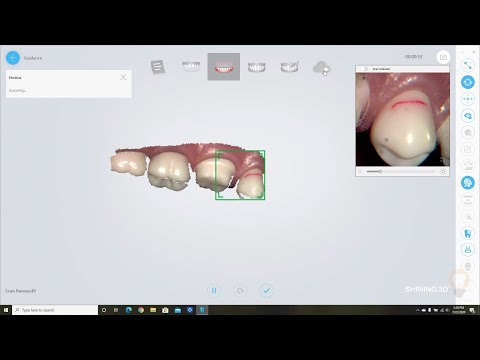Click the grayed jaw model sidebar icon

[x=468, y=166]
